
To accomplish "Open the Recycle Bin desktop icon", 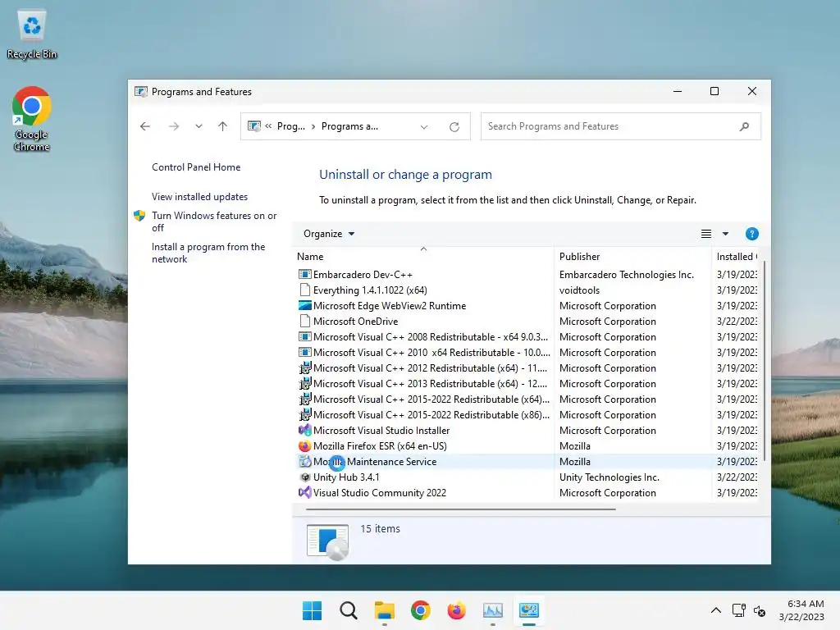I will point(32,34).
